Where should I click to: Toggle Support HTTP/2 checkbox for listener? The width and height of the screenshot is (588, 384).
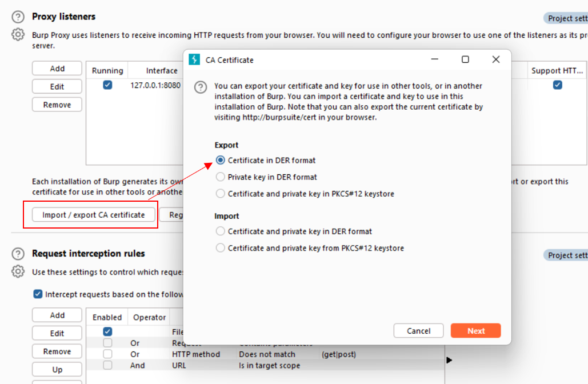pyautogui.click(x=558, y=85)
